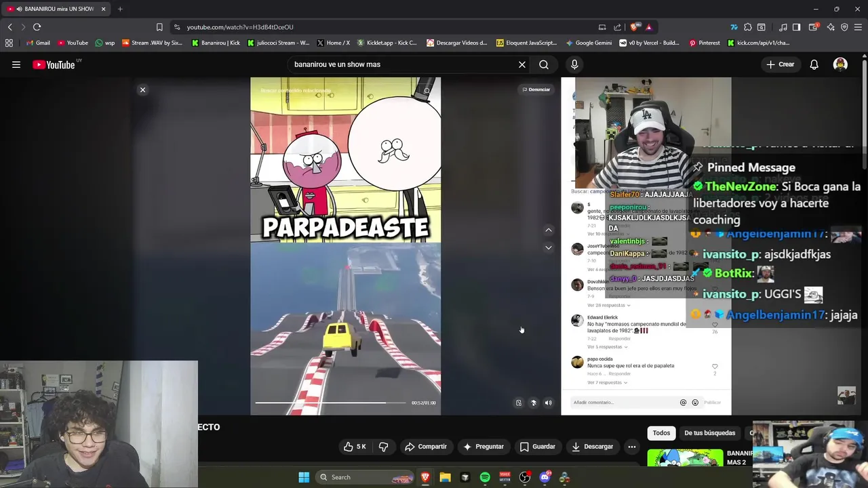The image size is (868, 488).
Task: Open the browser main hamburger menu
Action: pyautogui.click(x=859, y=27)
